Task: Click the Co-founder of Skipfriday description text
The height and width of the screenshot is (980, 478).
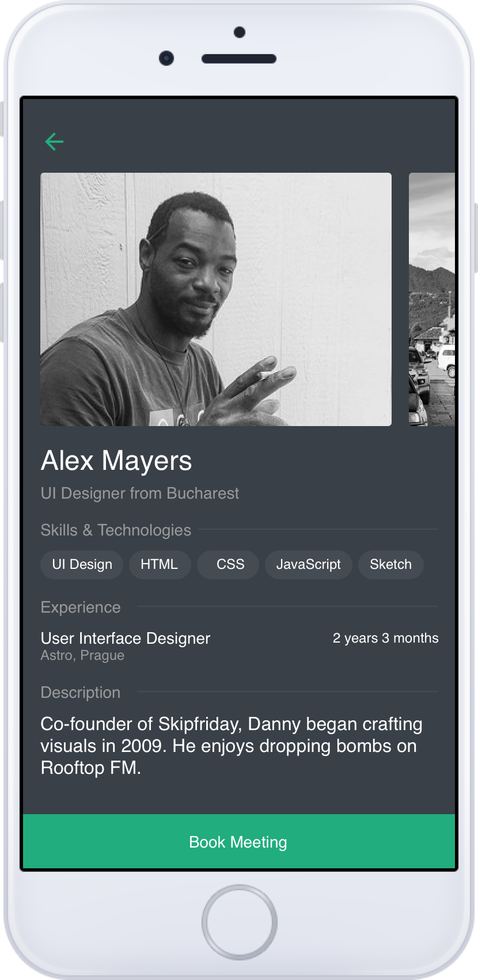Action: (232, 746)
